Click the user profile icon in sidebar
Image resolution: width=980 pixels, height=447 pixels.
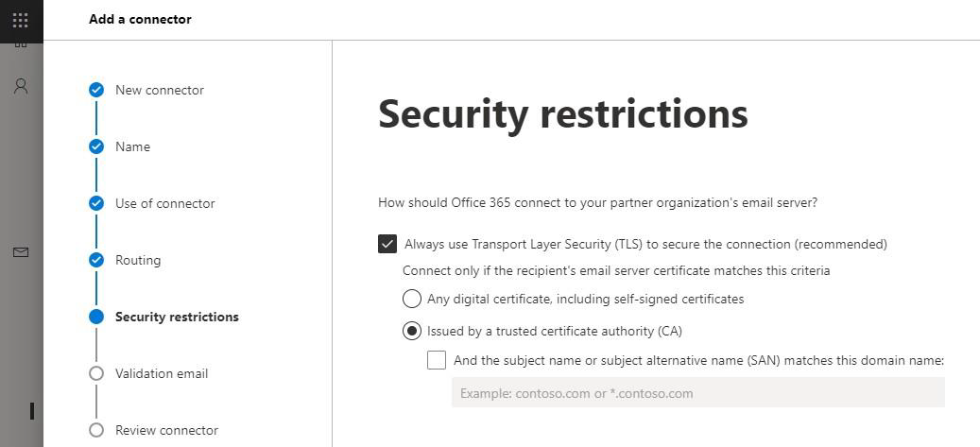click(x=21, y=86)
